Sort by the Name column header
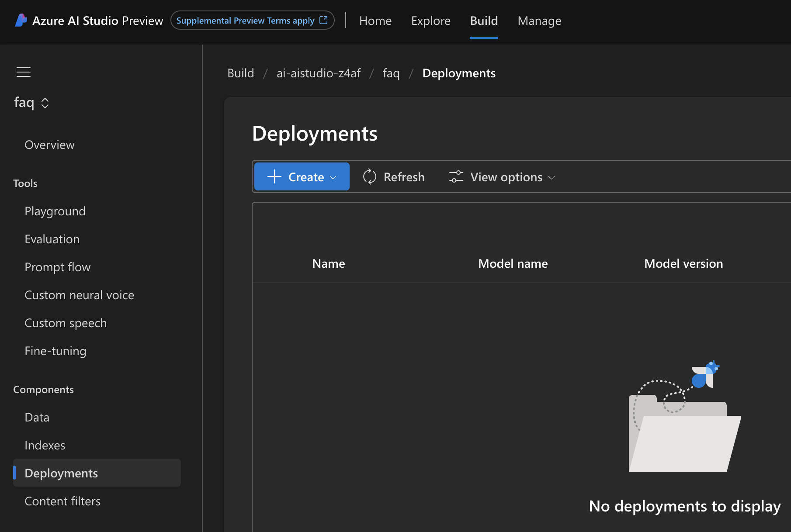This screenshot has width=791, height=532. [x=328, y=263]
